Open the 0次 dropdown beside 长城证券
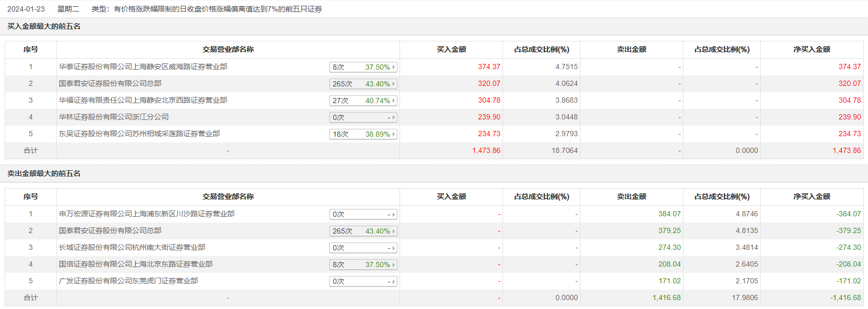Screen dimensions: 868x309 pyautogui.click(x=363, y=248)
